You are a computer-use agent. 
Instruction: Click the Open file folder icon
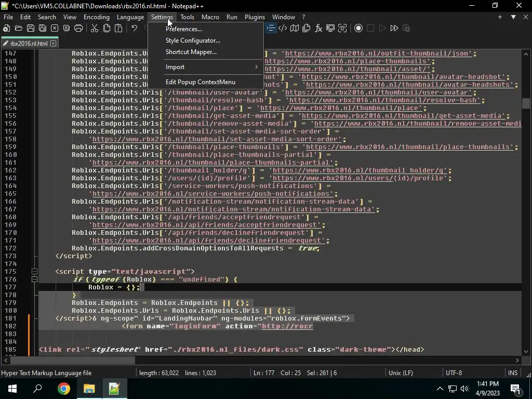pyautogui.click(x=19, y=28)
